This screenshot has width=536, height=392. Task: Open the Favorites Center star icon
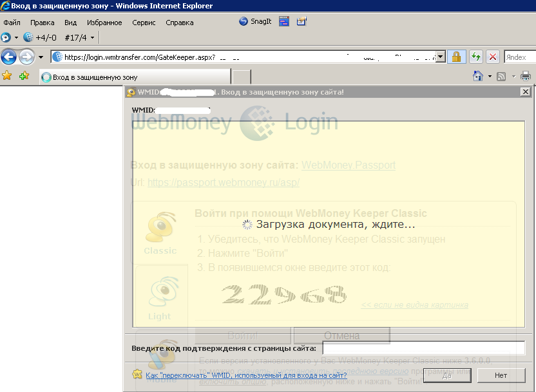coord(7,75)
